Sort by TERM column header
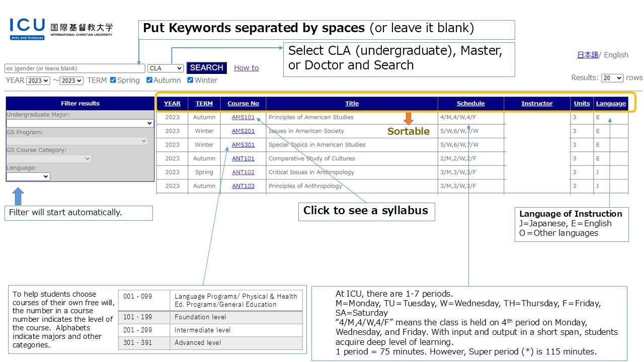 click(x=204, y=104)
